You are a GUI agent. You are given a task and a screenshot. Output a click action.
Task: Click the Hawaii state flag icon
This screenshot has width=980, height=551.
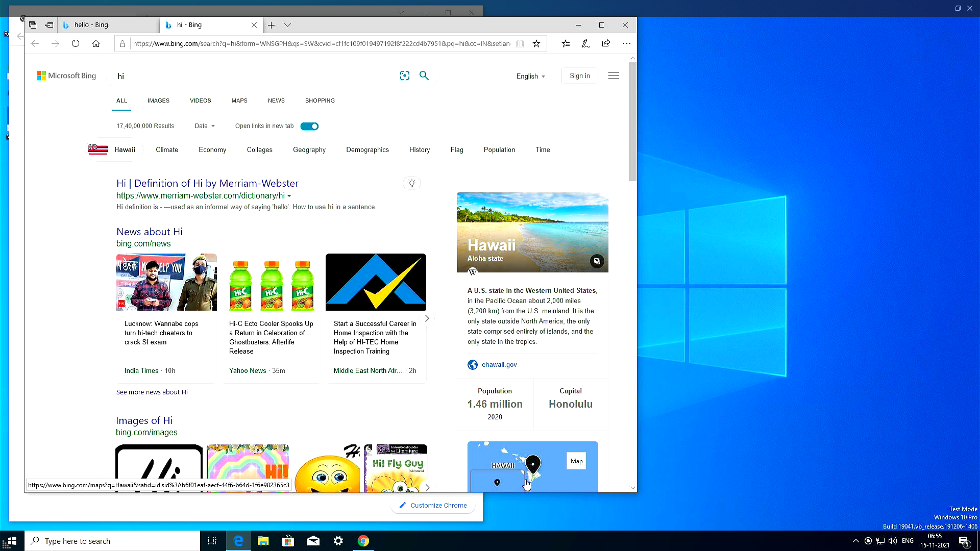[x=97, y=149]
